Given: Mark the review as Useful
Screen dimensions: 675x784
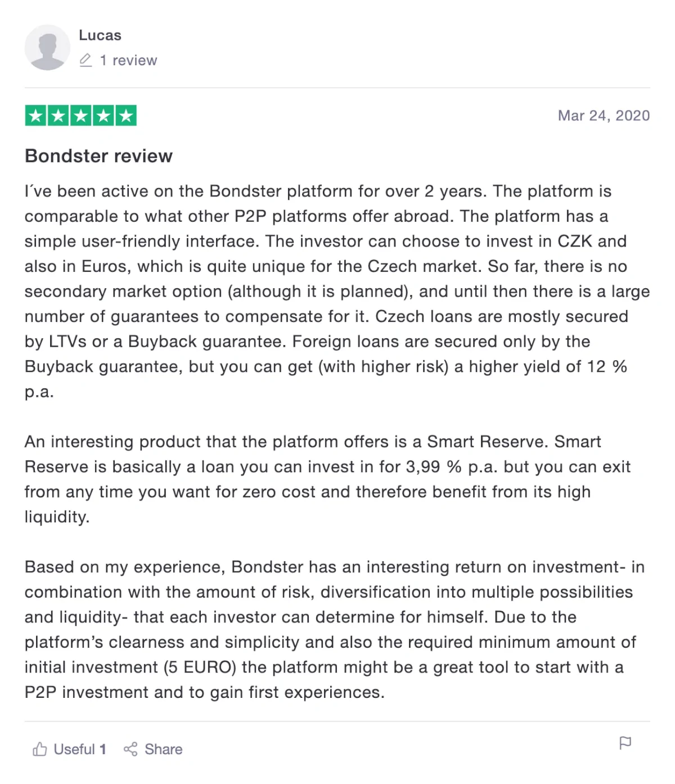Looking at the screenshot, I should 69,749.
